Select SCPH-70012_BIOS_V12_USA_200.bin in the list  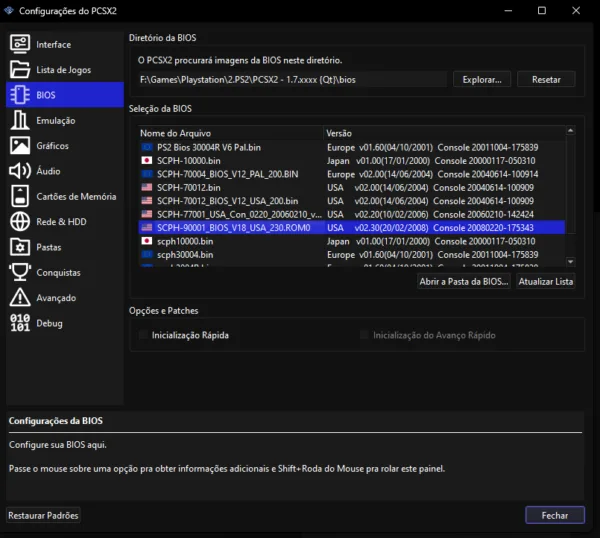pyautogui.click(x=352, y=201)
